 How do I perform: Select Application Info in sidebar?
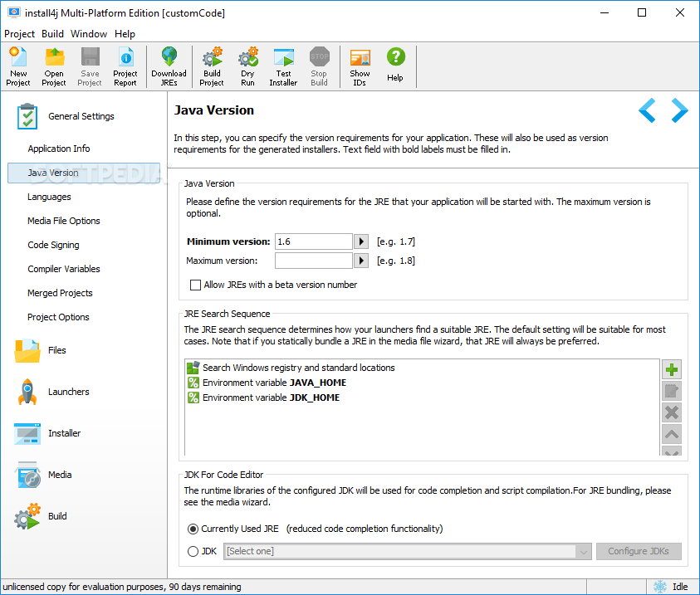click(59, 149)
